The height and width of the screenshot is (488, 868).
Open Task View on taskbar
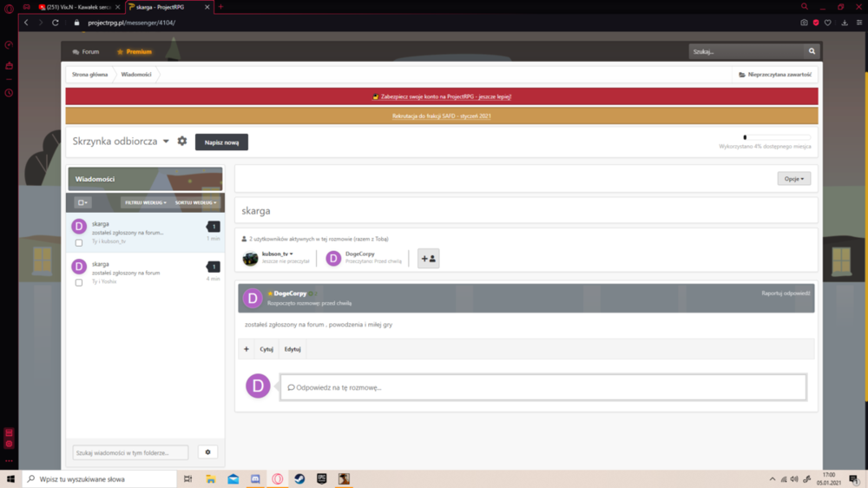click(x=188, y=479)
